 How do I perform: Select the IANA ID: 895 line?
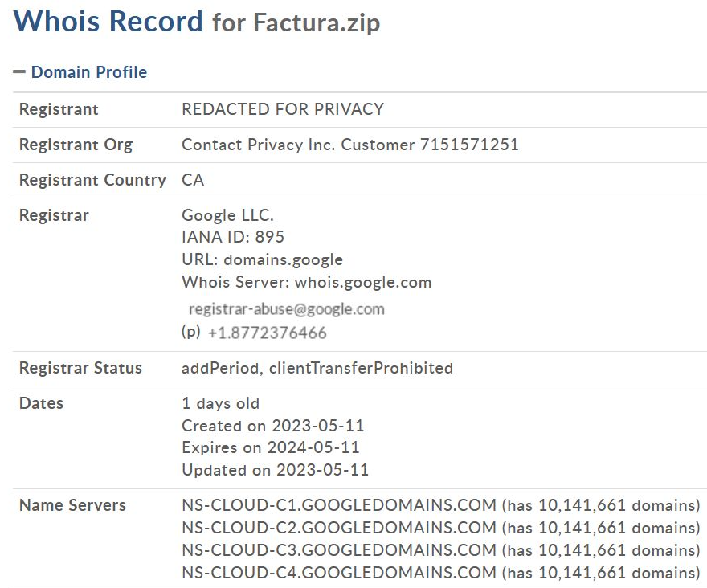pyautogui.click(x=233, y=237)
